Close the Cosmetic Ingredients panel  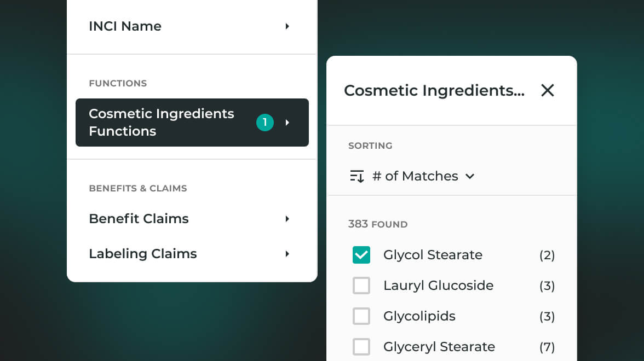coord(548,90)
